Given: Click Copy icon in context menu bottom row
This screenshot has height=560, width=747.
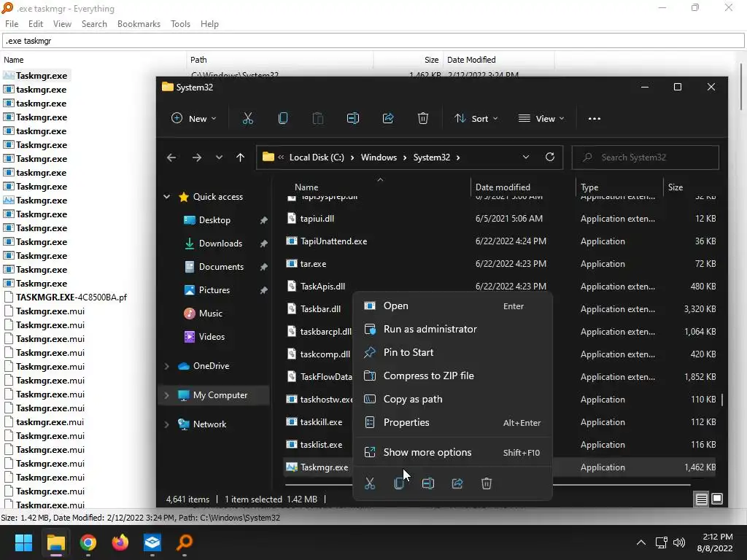Looking at the screenshot, I should coord(399,484).
